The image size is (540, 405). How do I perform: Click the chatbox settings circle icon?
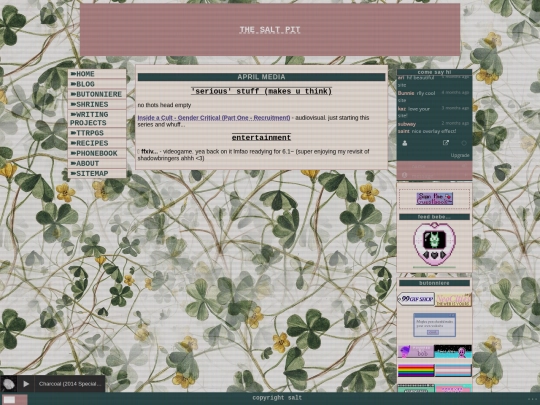coord(464,143)
